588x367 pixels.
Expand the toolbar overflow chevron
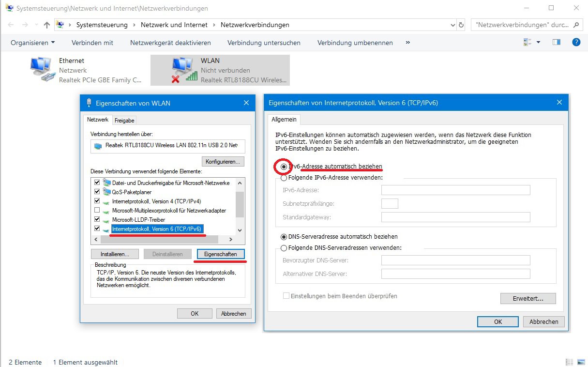[407, 43]
